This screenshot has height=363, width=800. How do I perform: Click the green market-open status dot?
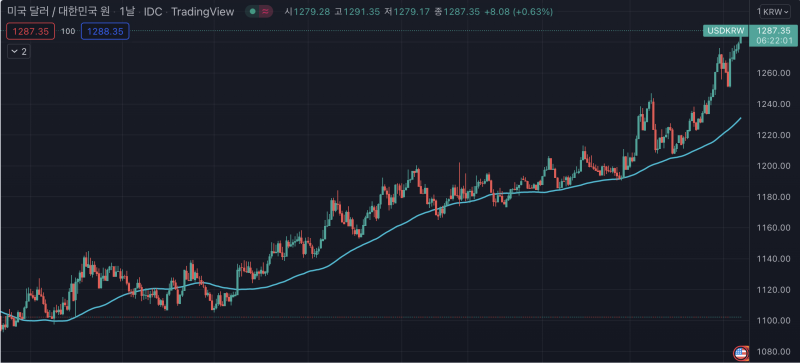[252, 11]
